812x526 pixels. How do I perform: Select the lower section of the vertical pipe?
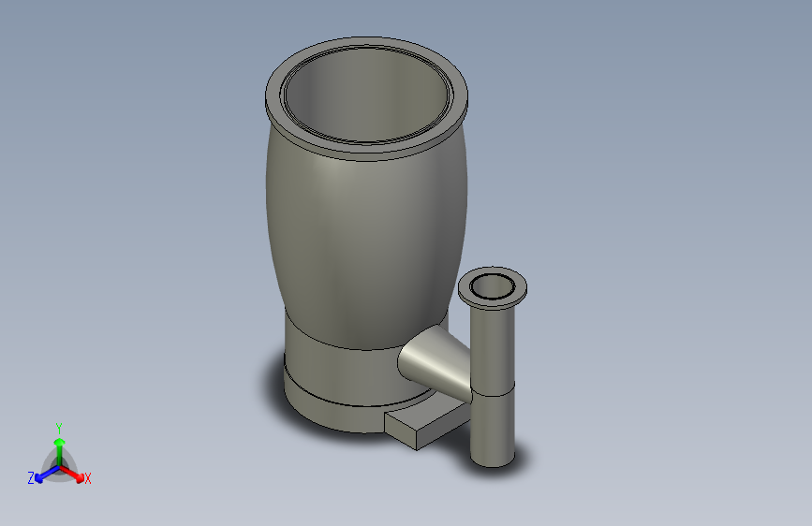(x=493, y=431)
